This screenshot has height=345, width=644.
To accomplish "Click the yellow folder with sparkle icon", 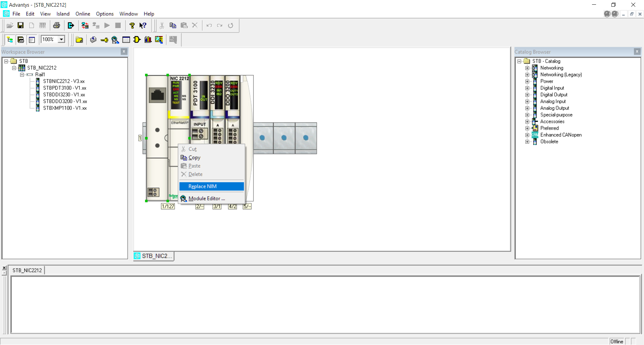I will 79,40.
